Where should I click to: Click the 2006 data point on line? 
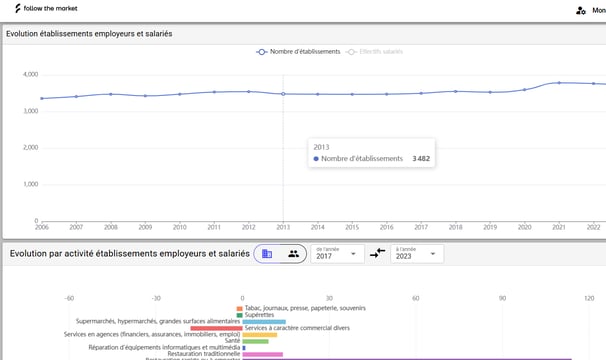coord(42,99)
